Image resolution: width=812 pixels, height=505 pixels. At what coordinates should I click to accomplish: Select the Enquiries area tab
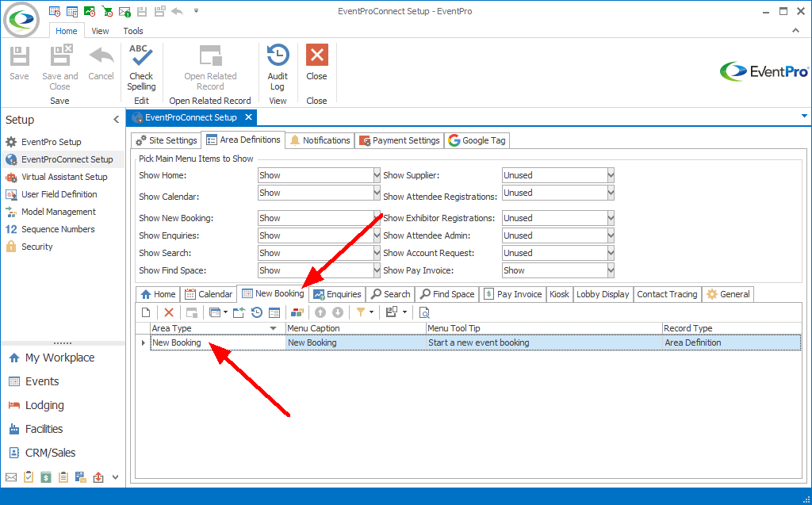(x=337, y=294)
